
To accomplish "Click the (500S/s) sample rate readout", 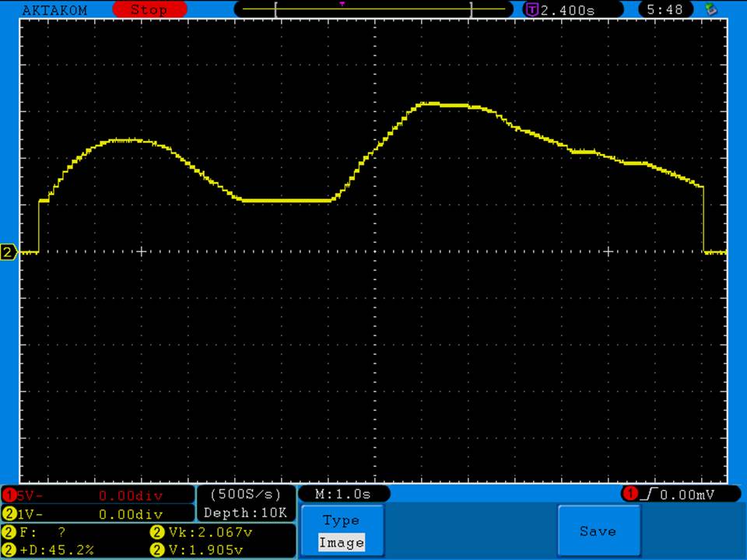I will tap(246, 495).
